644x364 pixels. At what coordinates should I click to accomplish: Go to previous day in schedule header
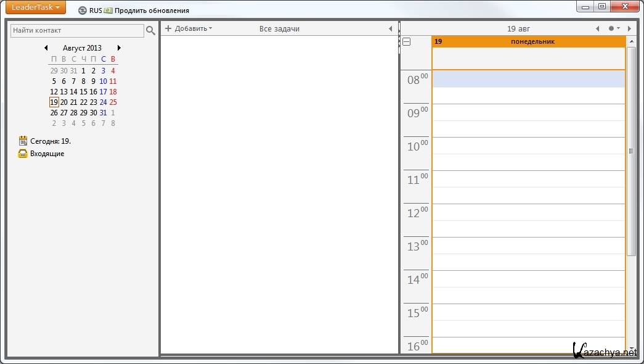click(597, 29)
